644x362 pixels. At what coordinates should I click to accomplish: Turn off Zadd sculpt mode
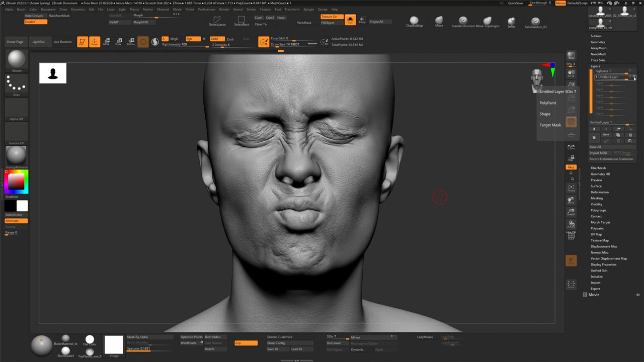pos(217,39)
